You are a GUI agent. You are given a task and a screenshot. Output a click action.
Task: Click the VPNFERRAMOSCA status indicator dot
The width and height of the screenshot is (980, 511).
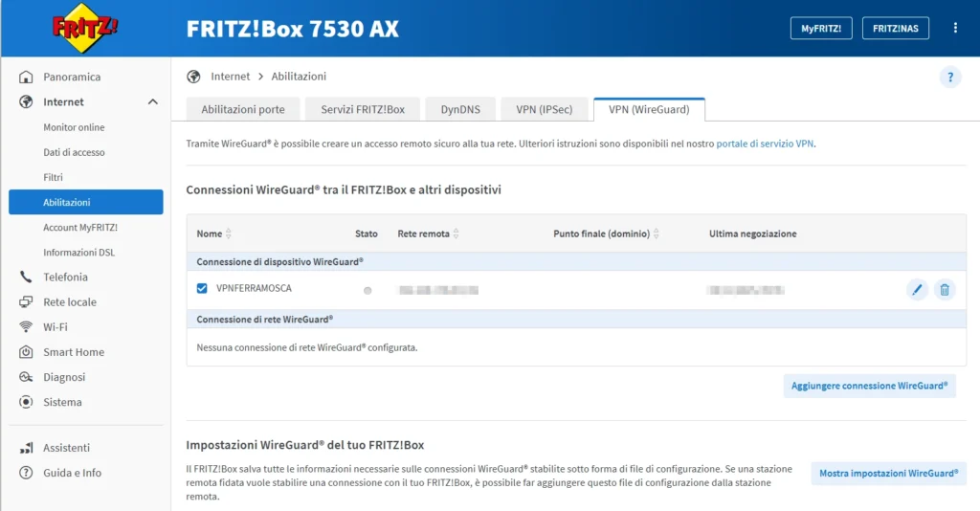[367, 291]
